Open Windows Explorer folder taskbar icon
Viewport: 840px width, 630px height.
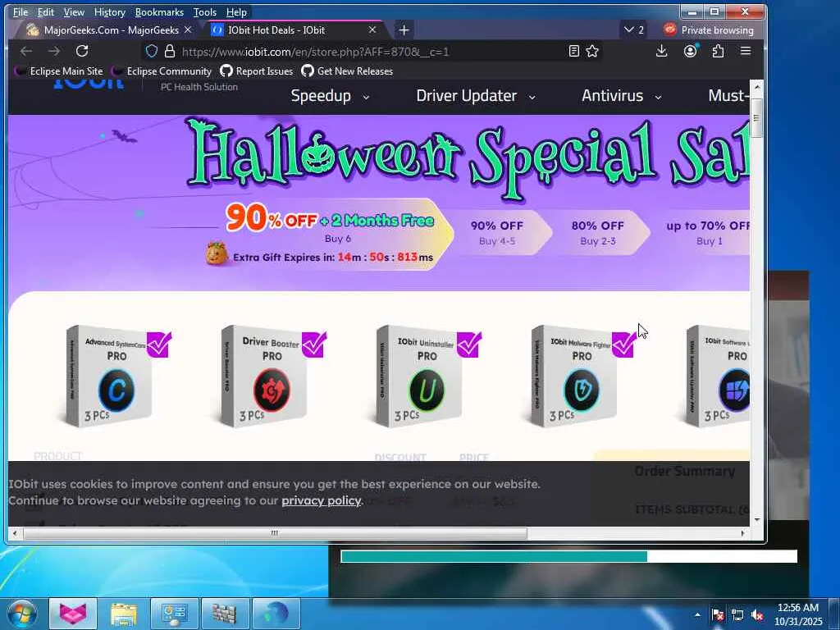[x=123, y=614]
